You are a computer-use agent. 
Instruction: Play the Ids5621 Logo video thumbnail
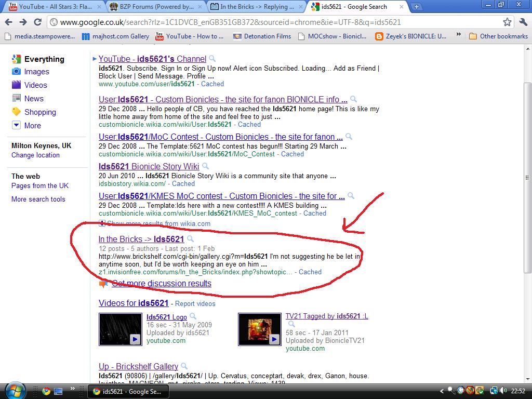point(121,329)
